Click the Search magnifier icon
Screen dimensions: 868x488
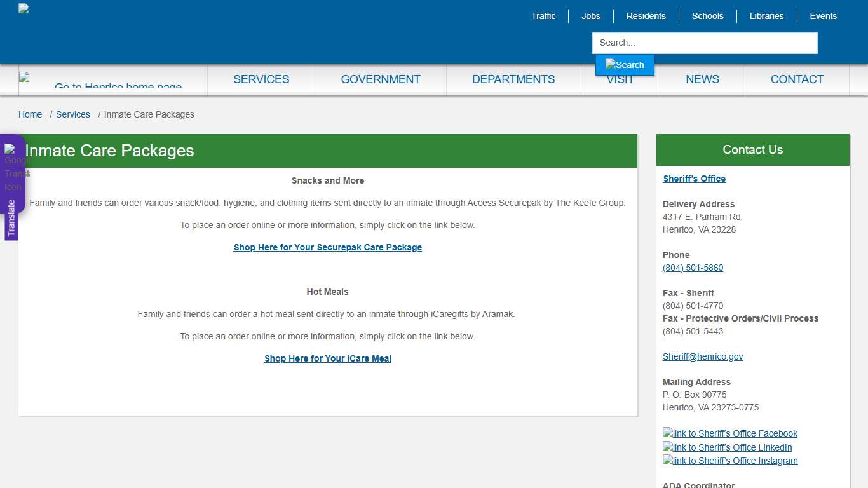(625, 64)
